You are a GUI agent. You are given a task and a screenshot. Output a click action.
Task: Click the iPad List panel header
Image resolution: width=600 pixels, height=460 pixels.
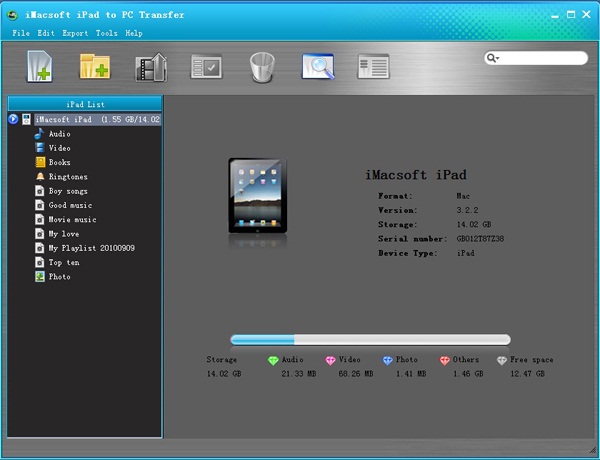[x=85, y=104]
